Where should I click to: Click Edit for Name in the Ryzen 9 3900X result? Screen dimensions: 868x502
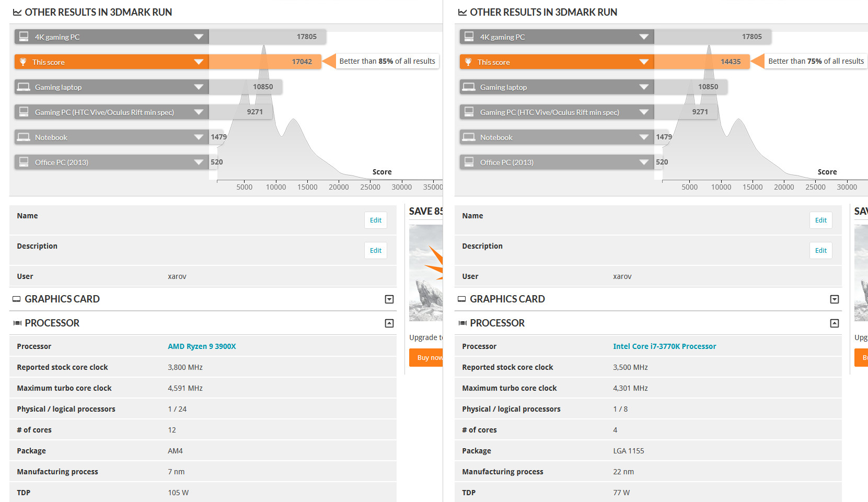(375, 220)
